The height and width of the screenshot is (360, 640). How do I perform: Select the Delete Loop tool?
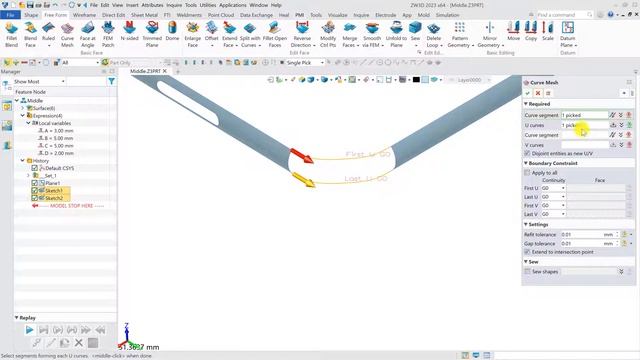coord(433,34)
